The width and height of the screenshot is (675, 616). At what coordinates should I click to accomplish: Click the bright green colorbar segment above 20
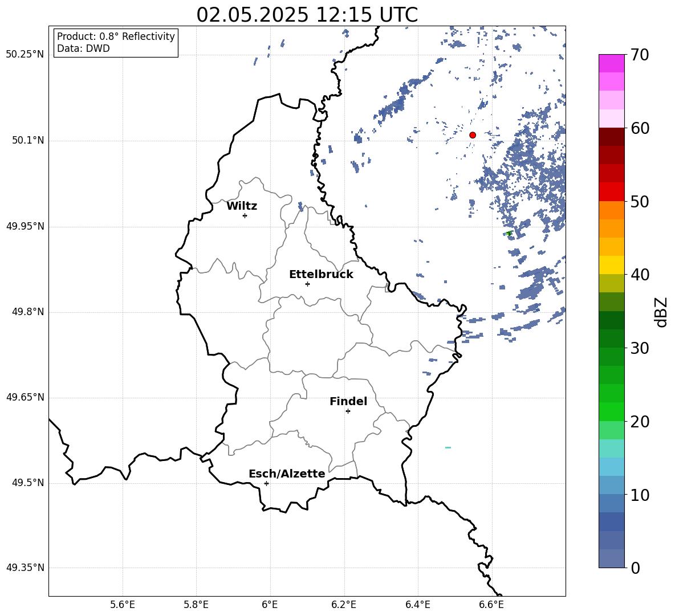[611, 411]
